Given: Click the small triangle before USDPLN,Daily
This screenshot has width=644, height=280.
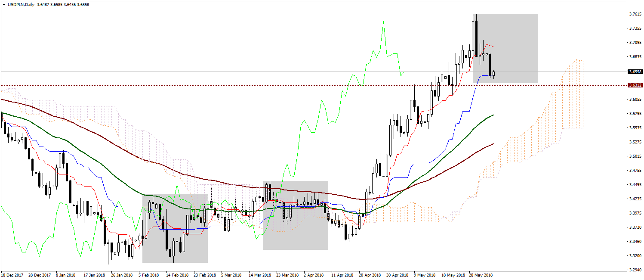Looking at the screenshot, I should click(x=4, y=4).
